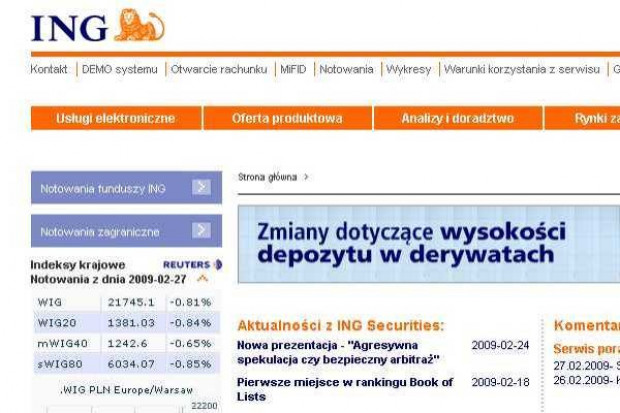Open the Rynki menu tab
The width and height of the screenshot is (620, 413).
(582, 118)
